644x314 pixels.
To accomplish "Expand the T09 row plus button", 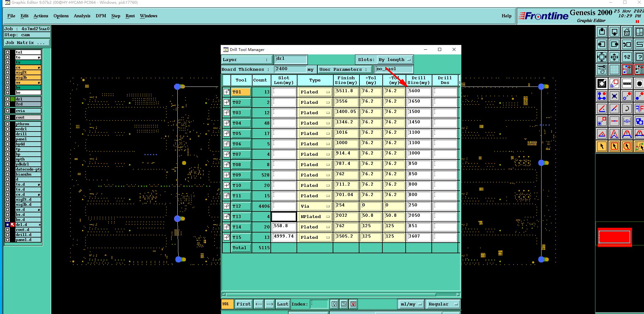I will [x=226, y=175].
